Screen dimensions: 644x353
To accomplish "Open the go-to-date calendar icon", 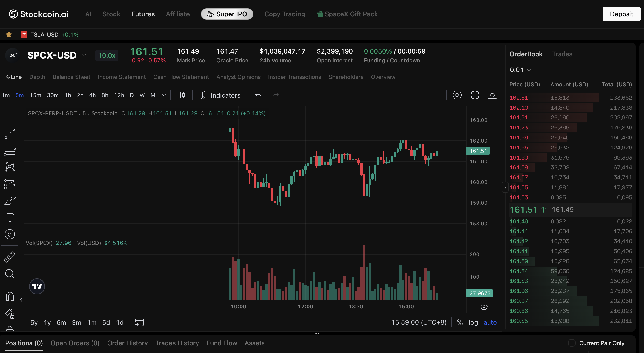I will click(139, 322).
